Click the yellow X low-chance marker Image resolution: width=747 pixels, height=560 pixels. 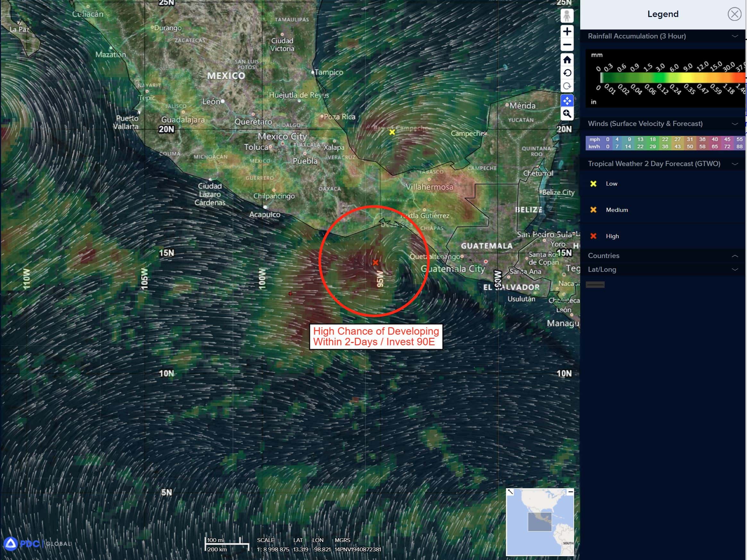click(x=392, y=132)
